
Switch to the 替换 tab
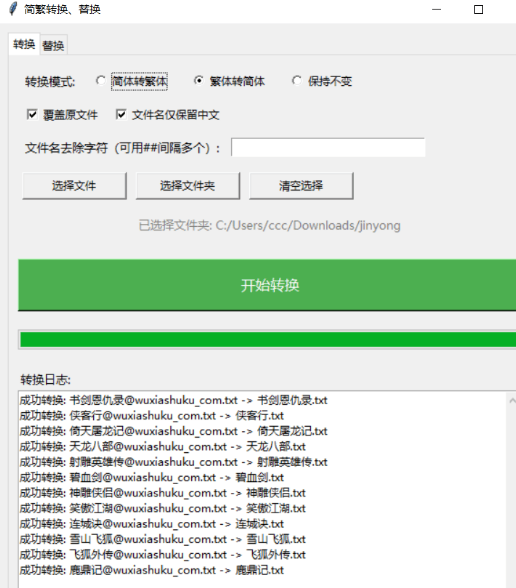point(53,45)
